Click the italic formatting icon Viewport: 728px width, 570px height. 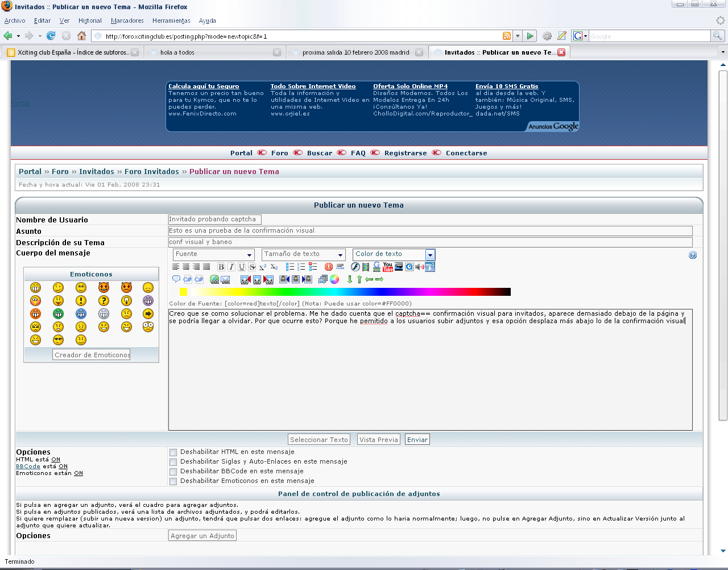tap(231, 267)
